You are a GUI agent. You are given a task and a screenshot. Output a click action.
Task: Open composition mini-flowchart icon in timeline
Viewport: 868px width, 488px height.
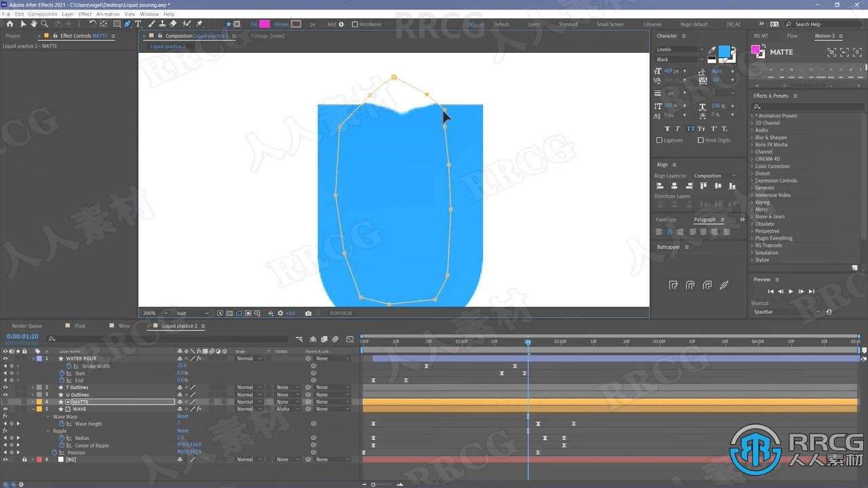pos(299,339)
